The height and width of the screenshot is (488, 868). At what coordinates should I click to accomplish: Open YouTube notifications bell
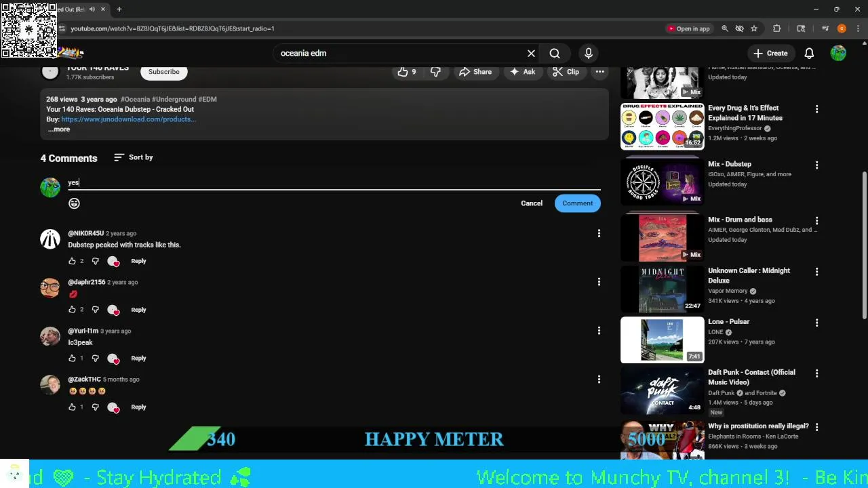coord(809,54)
